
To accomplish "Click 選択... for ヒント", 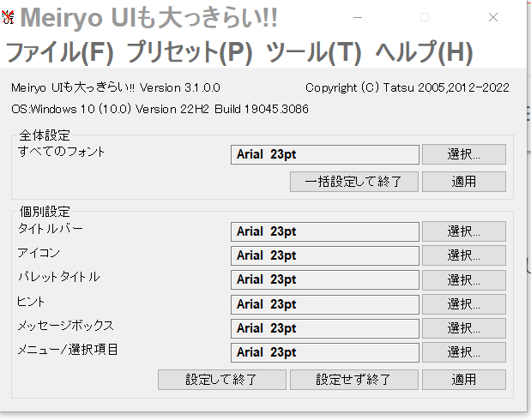I will 464,304.
